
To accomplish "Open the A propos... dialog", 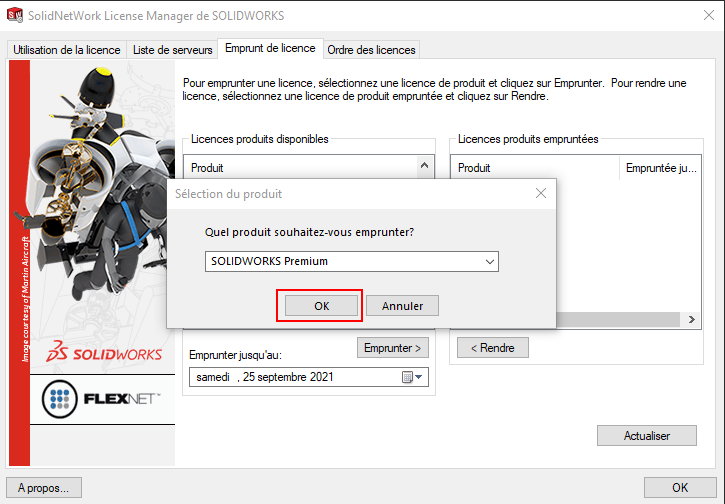I will tap(43, 488).
